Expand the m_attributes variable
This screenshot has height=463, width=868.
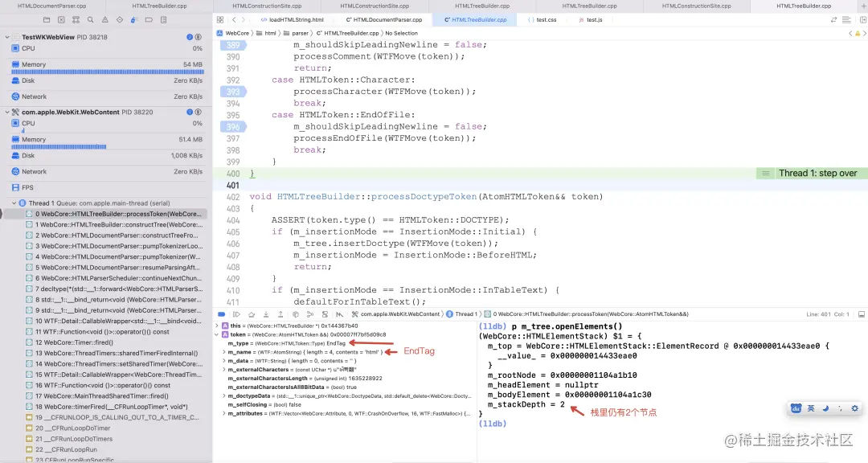[x=224, y=414]
